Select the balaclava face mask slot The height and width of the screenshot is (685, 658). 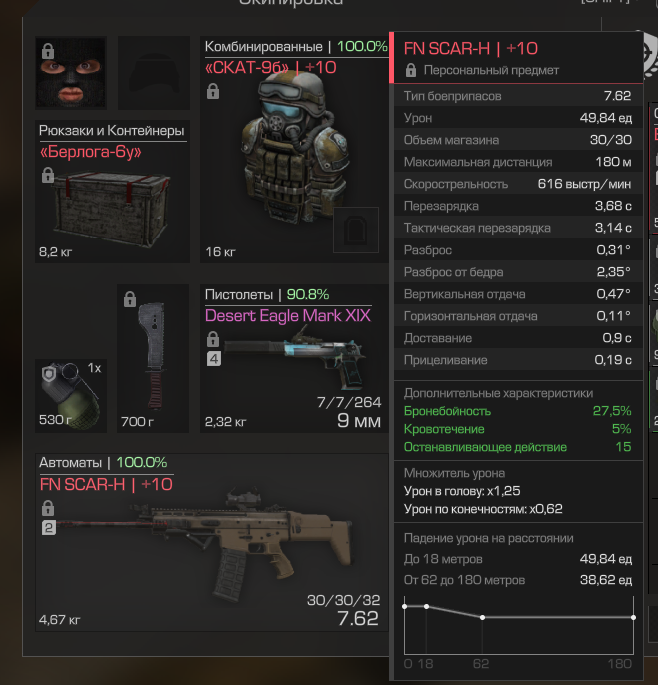[71, 73]
